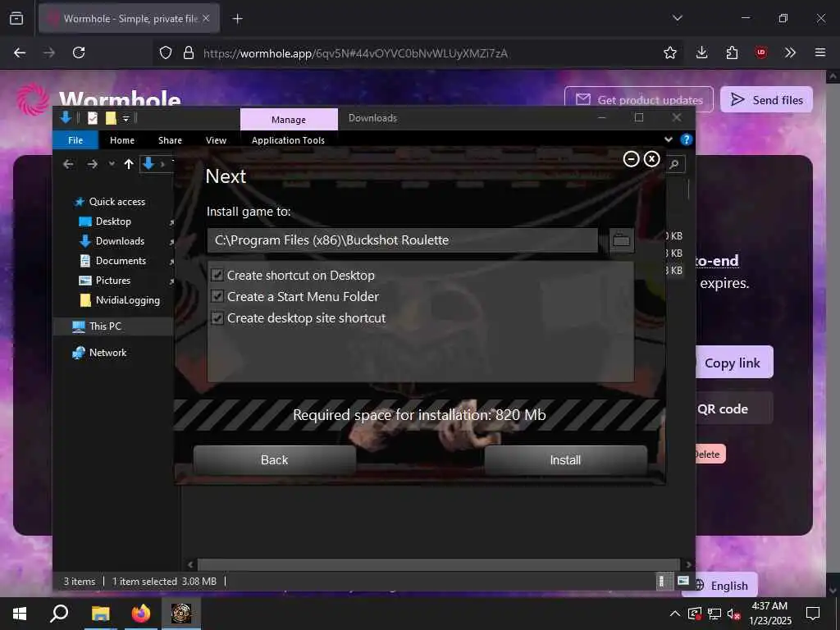The height and width of the screenshot is (630, 840).
Task: Open the Windows notification center
Action: pyautogui.click(x=813, y=614)
